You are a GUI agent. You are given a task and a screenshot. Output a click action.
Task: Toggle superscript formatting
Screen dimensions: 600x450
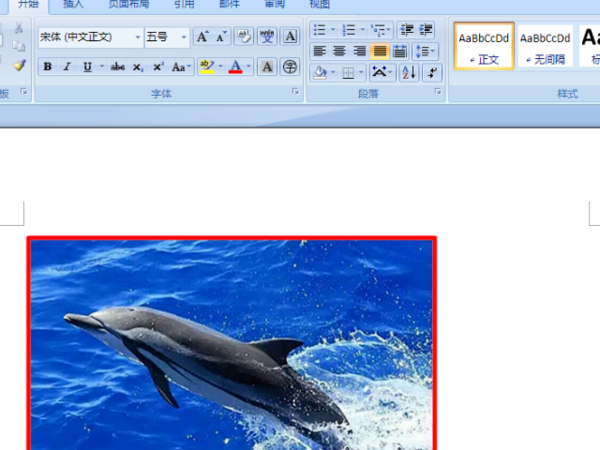pos(158,67)
